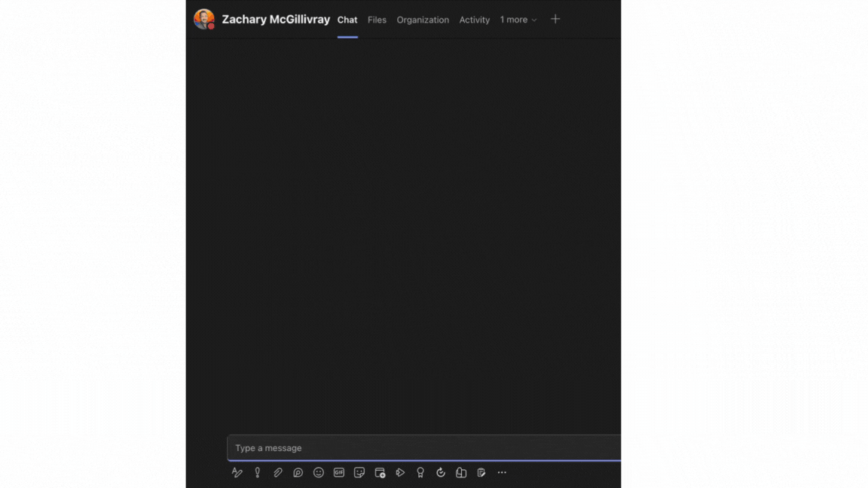
Task: Expand the '1 more' tabs dropdown
Action: tap(518, 20)
